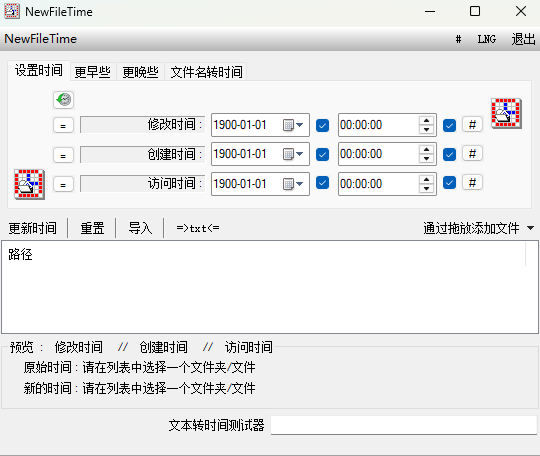Click the # button in the 修改时间 row

coord(472,124)
